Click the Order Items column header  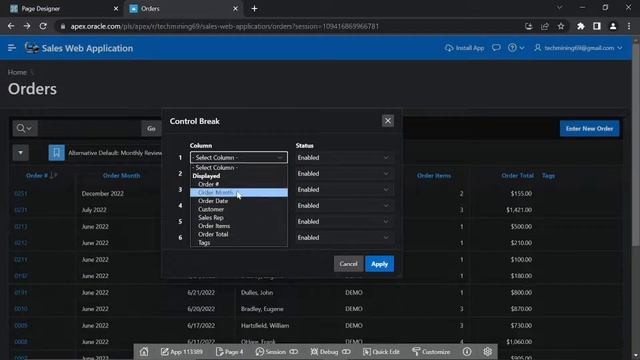click(434, 176)
